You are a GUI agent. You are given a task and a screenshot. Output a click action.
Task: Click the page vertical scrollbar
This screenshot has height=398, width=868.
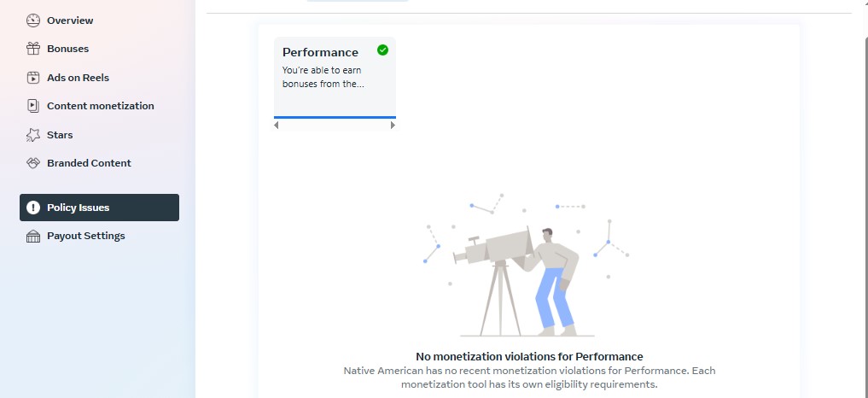tap(863, 199)
